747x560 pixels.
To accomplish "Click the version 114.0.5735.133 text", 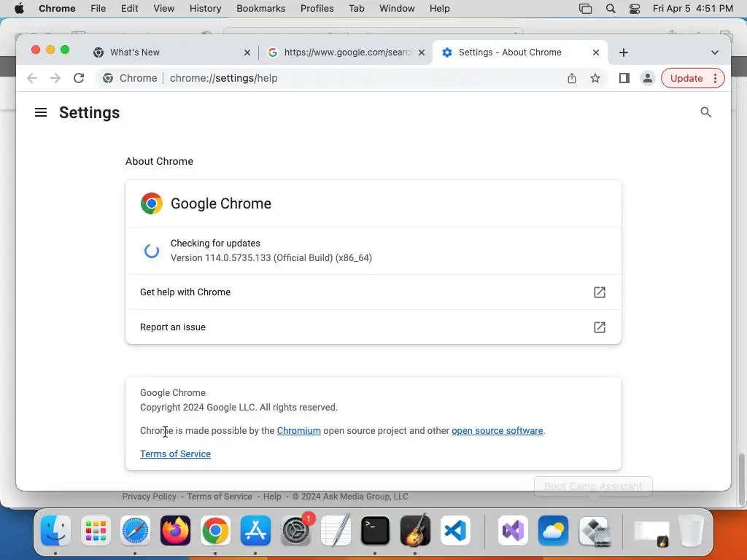I will click(x=271, y=257).
